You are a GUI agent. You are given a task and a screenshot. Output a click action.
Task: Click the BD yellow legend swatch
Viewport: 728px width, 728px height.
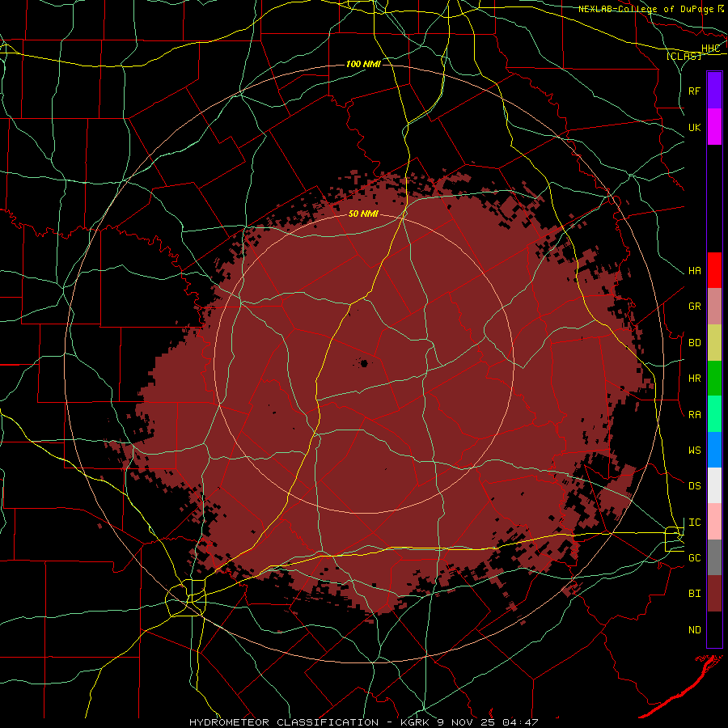coord(714,343)
